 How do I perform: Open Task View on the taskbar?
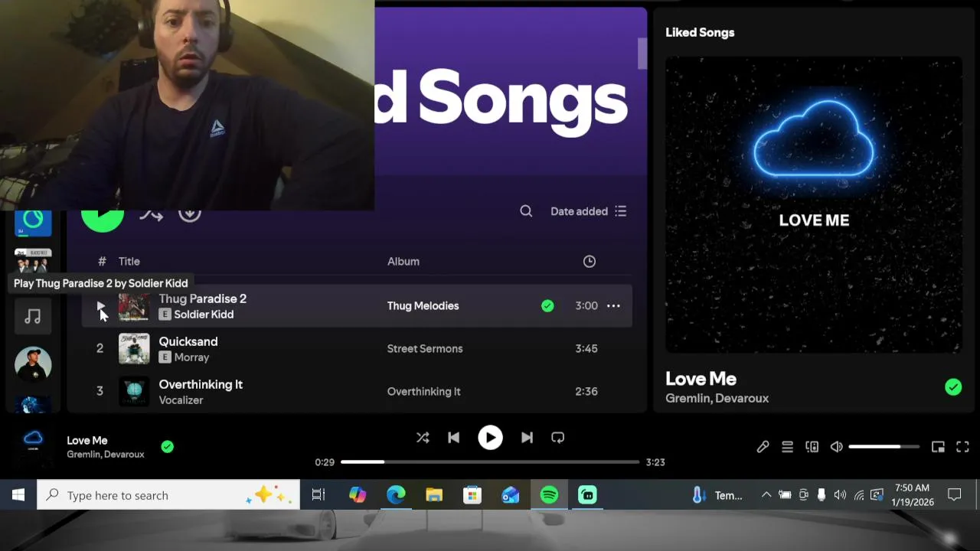318,495
